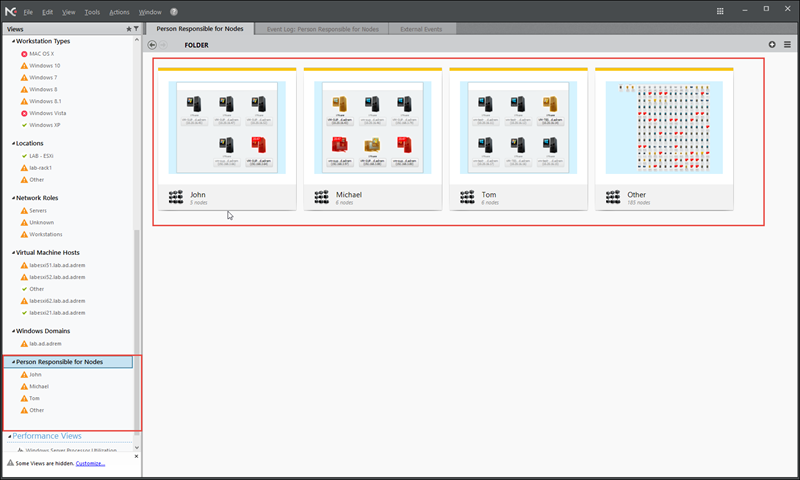Click the star favorites icon in Views header
The width and height of the screenshot is (800, 480).
128,29
